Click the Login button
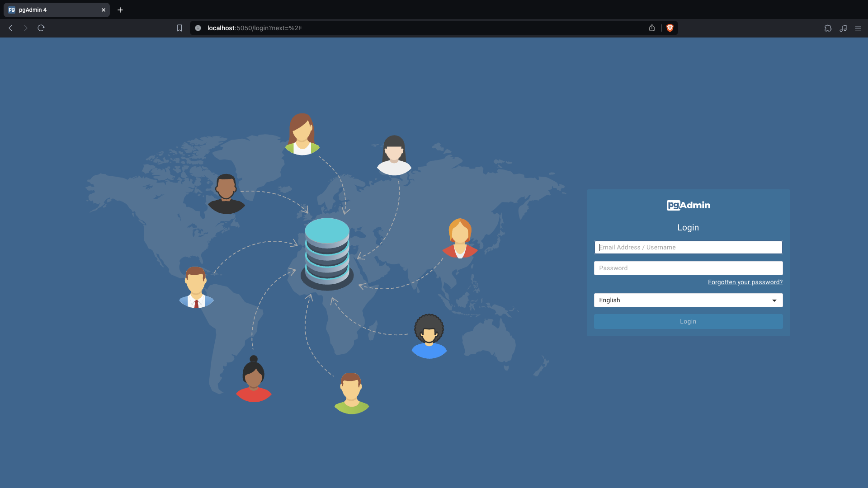 click(688, 321)
